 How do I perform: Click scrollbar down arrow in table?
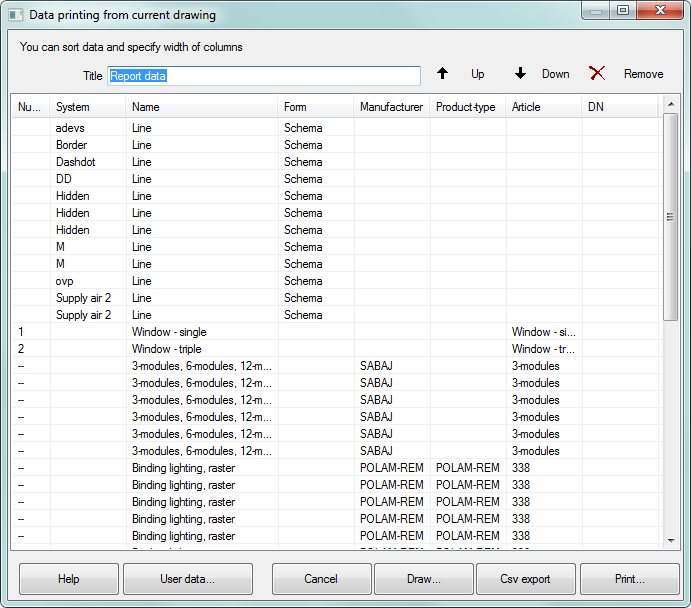(670, 540)
